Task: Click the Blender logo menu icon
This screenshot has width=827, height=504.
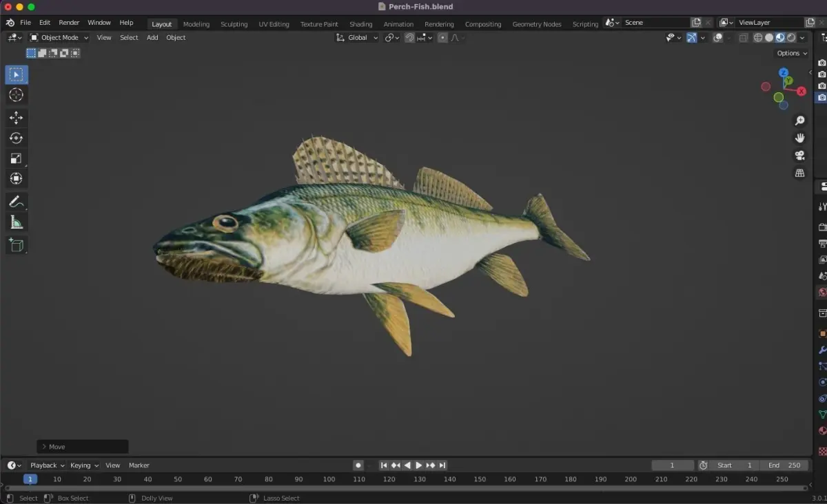Action: [x=10, y=23]
